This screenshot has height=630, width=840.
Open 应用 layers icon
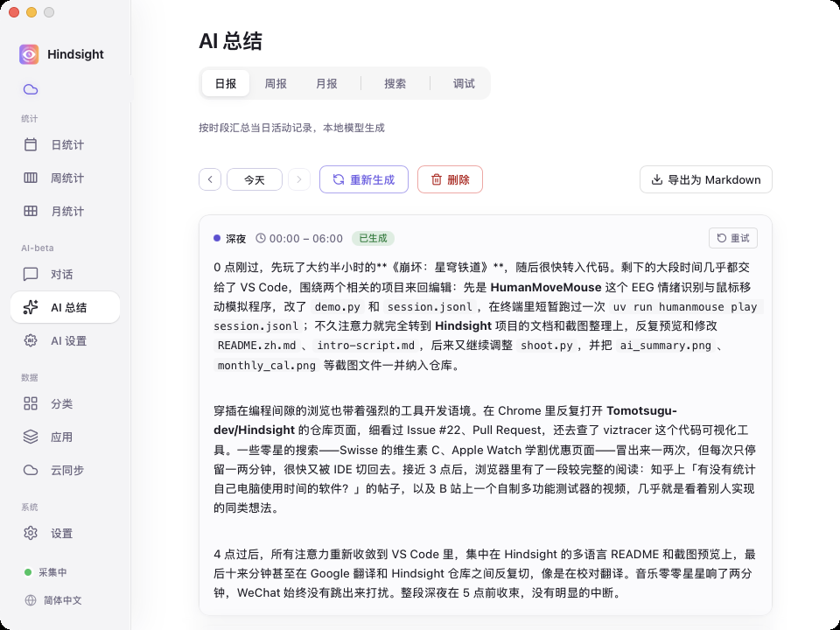[x=31, y=437]
